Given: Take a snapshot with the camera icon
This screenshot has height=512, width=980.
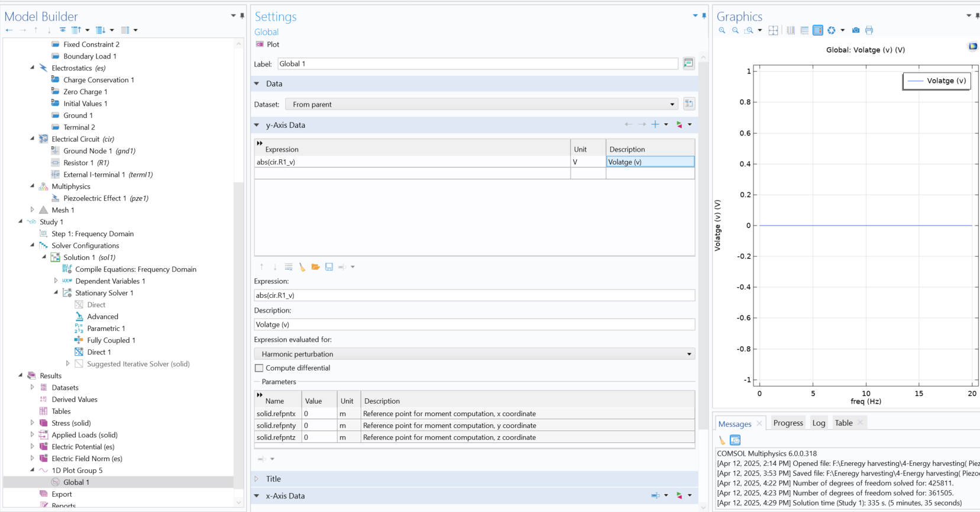Looking at the screenshot, I should 855,30.
